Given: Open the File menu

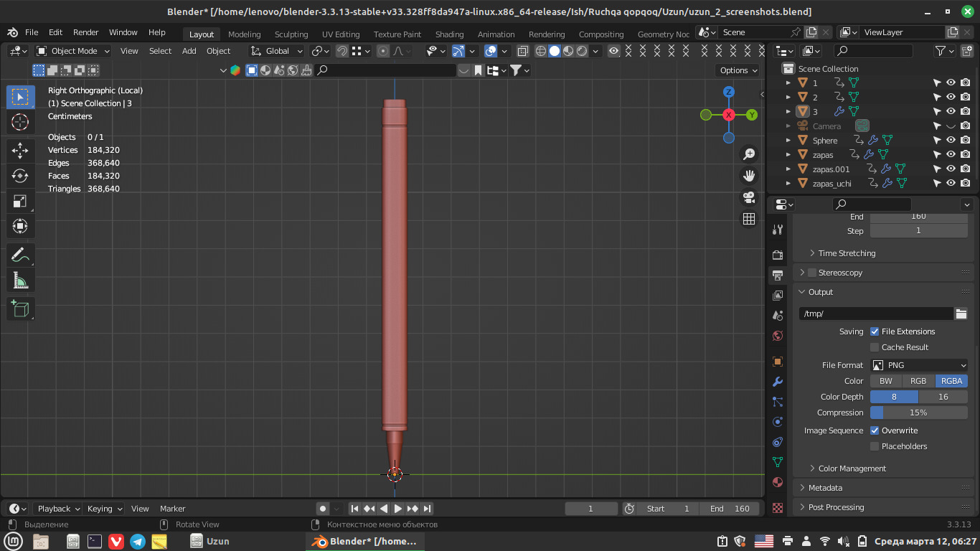Looking at the screenshot, I should pos(32,32).
